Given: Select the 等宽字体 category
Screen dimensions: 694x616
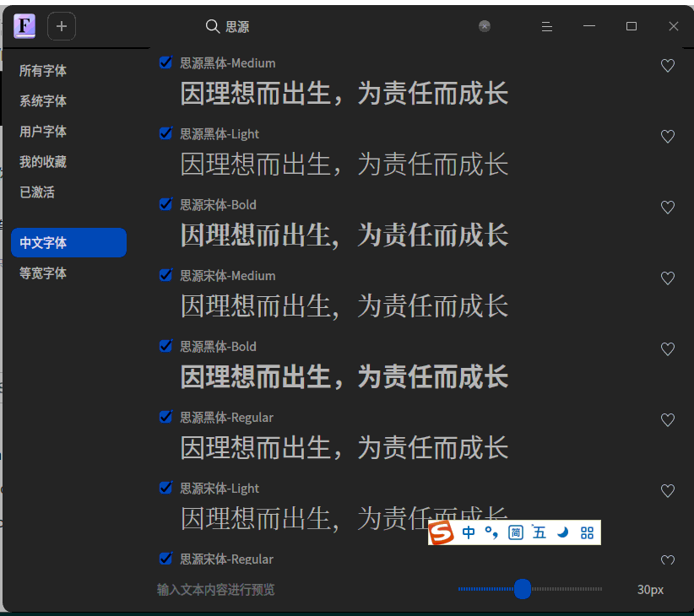Looking at the screenshot, I should click(43, 273).
